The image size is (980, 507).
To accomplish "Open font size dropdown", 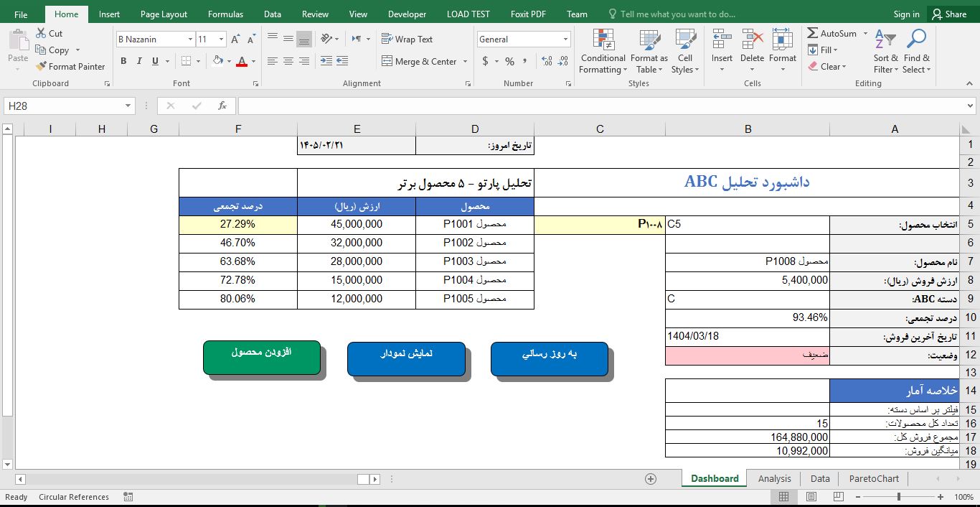I will pos(222,39).
